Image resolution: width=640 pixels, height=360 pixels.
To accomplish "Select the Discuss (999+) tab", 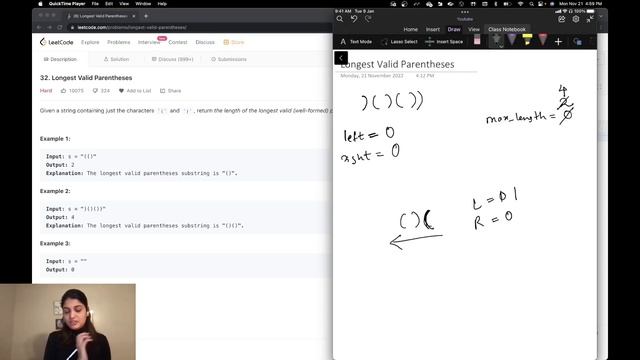I will pyautogui.click(x=173, y=59).
